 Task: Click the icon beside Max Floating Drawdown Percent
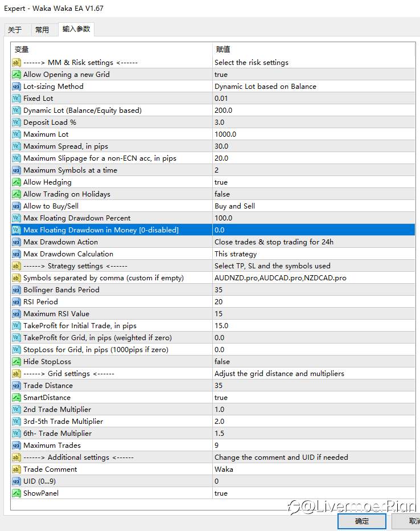(17, 218)
